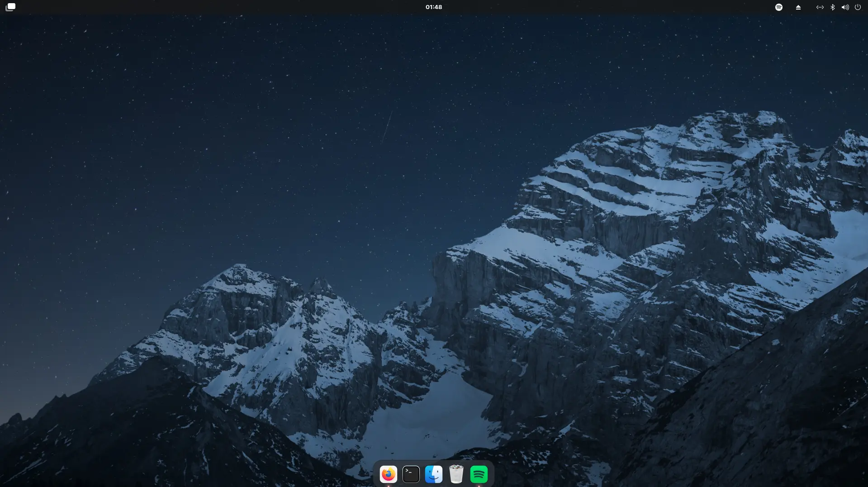Open Terminal from the dock
868x487 pixels.
tap(411, 474)
